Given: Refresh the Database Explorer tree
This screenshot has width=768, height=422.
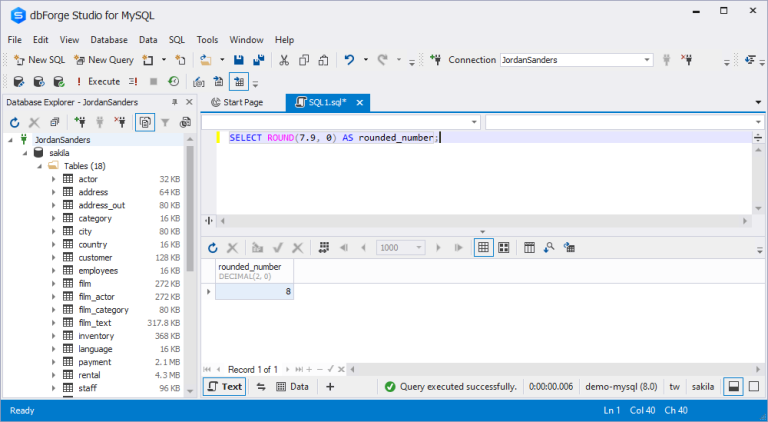Looking at the screenshot, I should (15, 122).
